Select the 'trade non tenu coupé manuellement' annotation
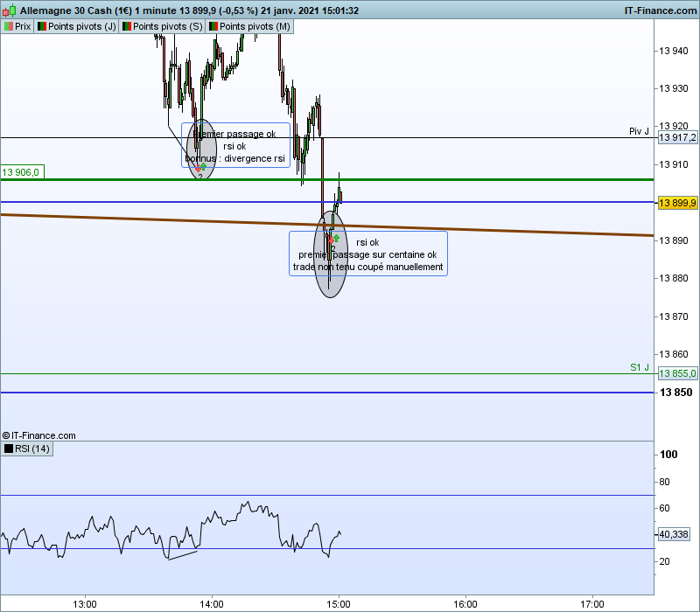This screenshot has width=700, height=612. point(367,267)
